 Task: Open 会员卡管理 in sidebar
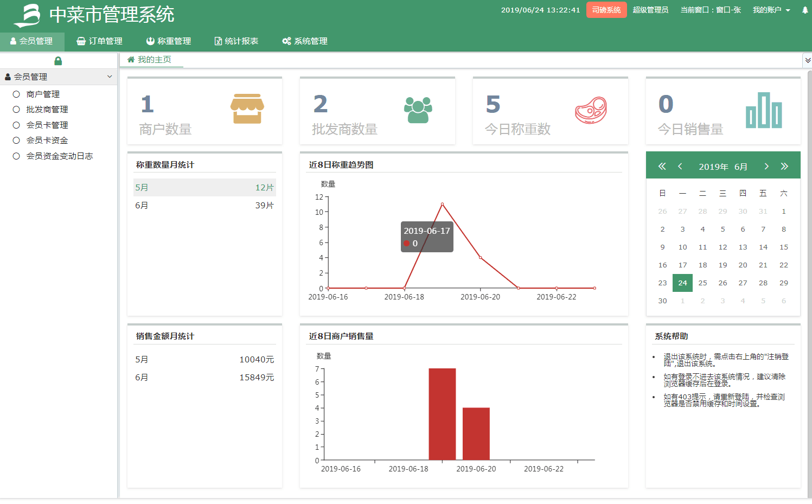click(x=47, y=125)
